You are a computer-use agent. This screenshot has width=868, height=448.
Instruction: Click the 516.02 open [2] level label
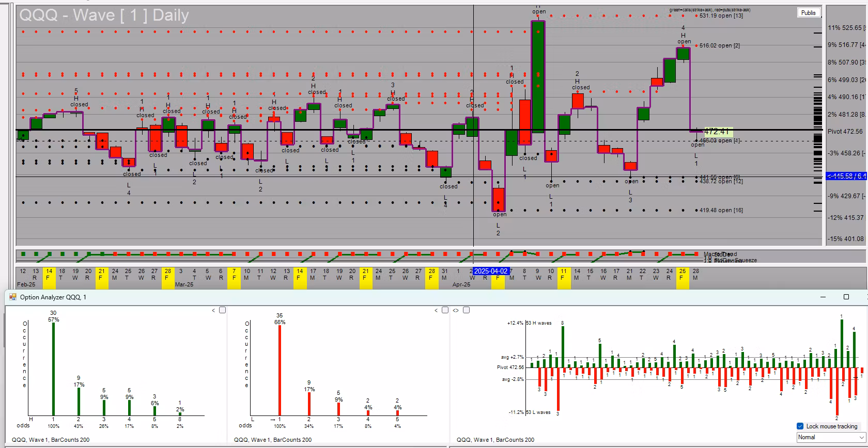click(719, 46)
